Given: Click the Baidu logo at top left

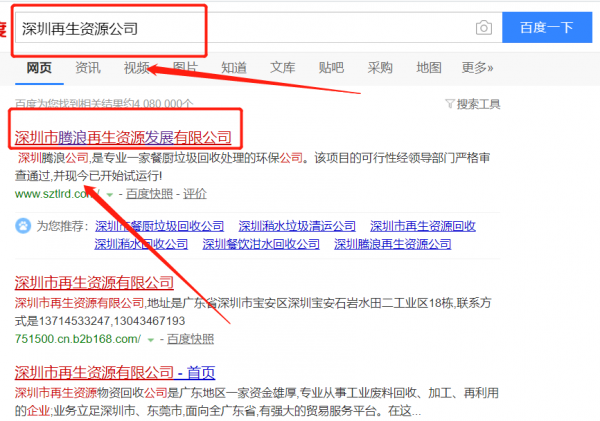Looking at the screenshot, I should [x=4, y=28].
